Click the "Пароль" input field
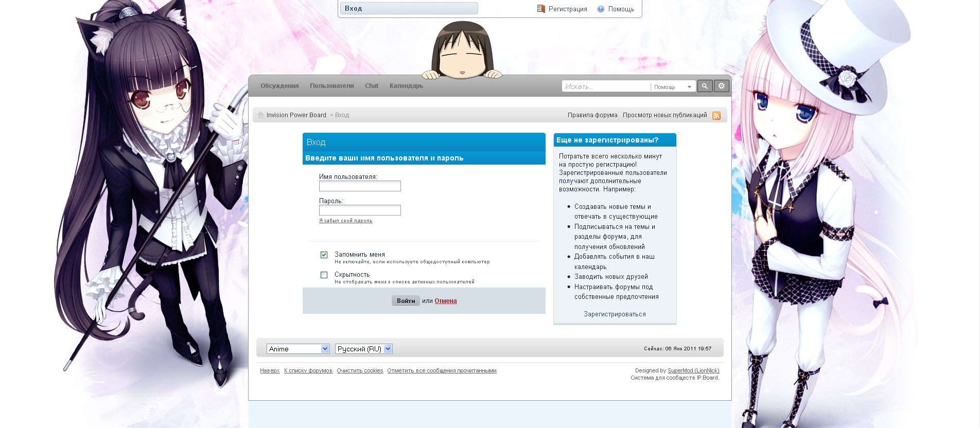Viewport: 980px width, 428px height. [x=360, y=210]
